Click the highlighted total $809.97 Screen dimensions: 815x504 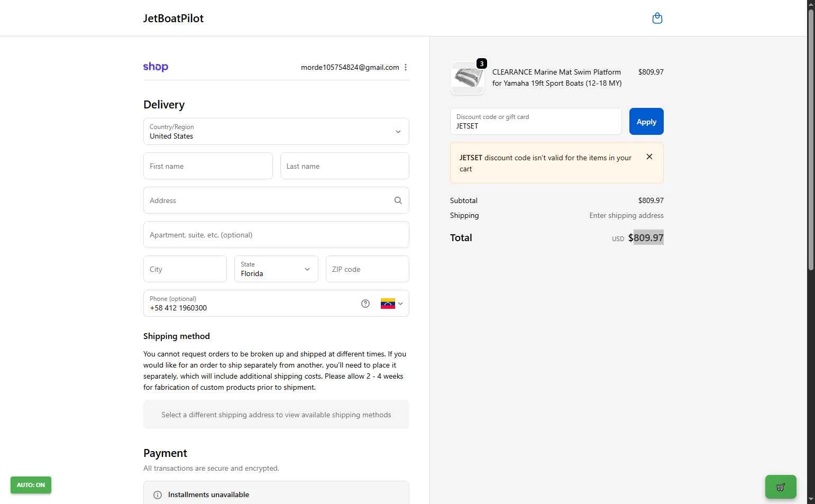pyautogui.click(x=646, y=238)
